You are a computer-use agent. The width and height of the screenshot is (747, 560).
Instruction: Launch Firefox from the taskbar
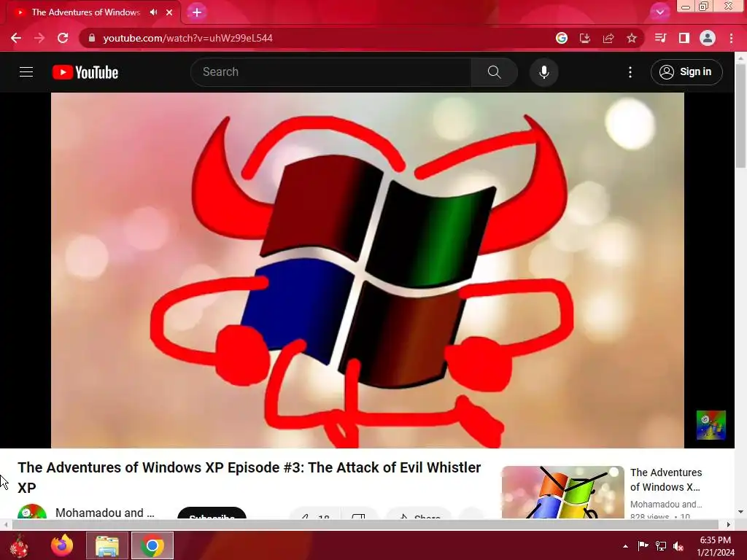(x=62, y=545)
